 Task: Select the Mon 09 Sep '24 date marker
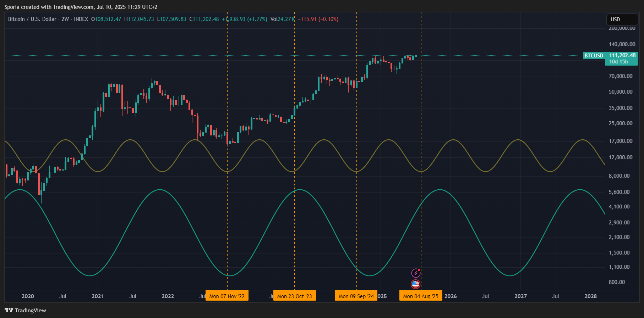pos(356,296)
